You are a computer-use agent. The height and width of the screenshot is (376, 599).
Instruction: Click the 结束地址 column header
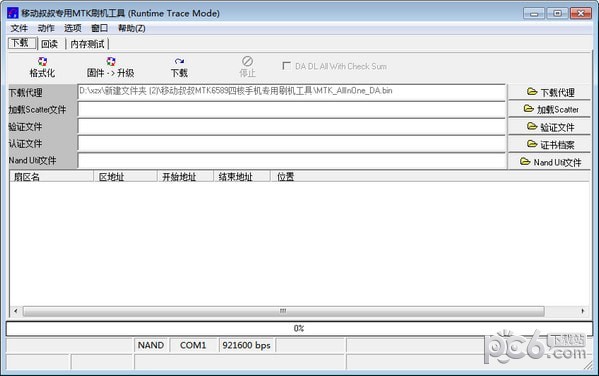[242, 177]
